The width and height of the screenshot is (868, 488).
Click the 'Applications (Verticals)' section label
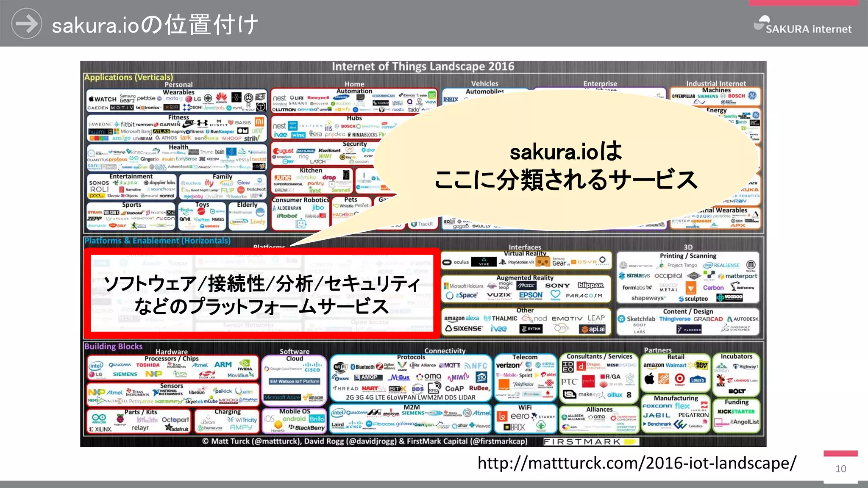128,77
